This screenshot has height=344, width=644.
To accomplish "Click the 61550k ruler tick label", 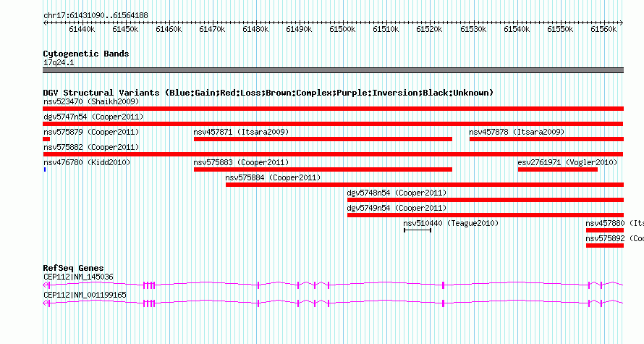I will pyautogui.click(x=560, y=29).
